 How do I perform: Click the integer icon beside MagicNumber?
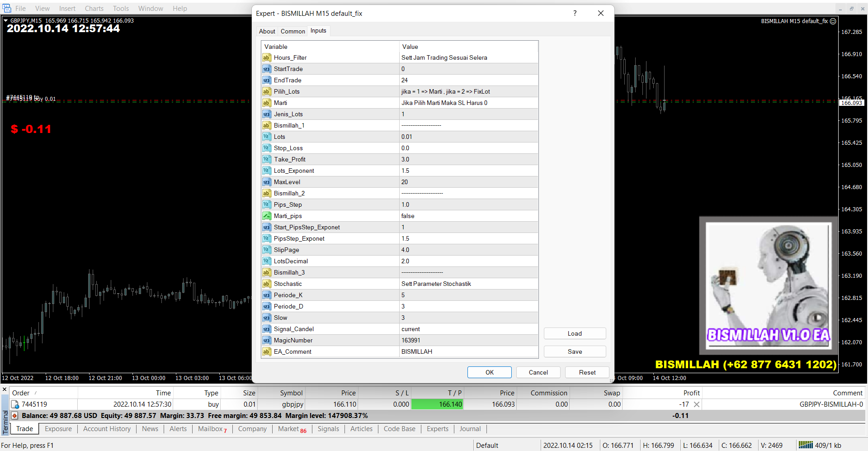coord(267,340)
